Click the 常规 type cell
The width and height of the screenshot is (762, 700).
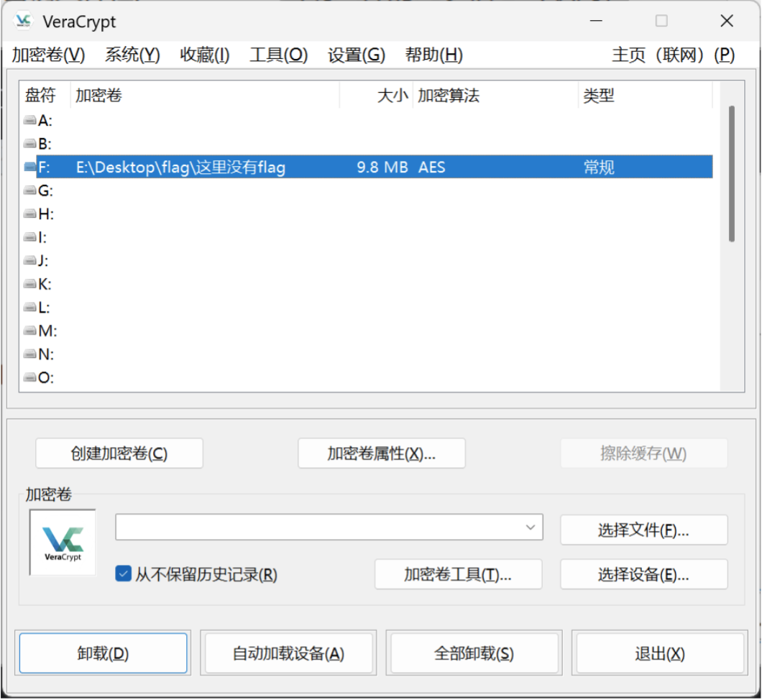tap(599, 167)
